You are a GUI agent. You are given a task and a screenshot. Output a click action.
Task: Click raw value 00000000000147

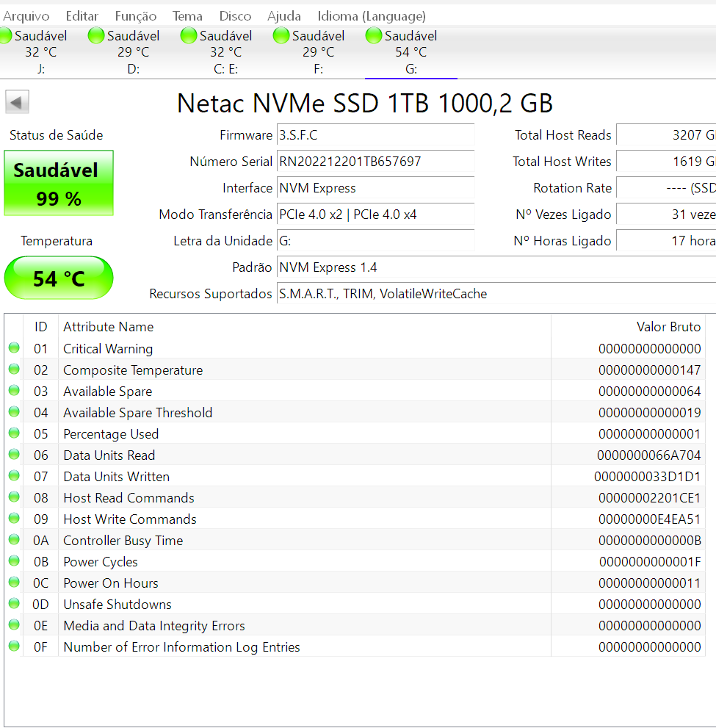click(649, 370)
